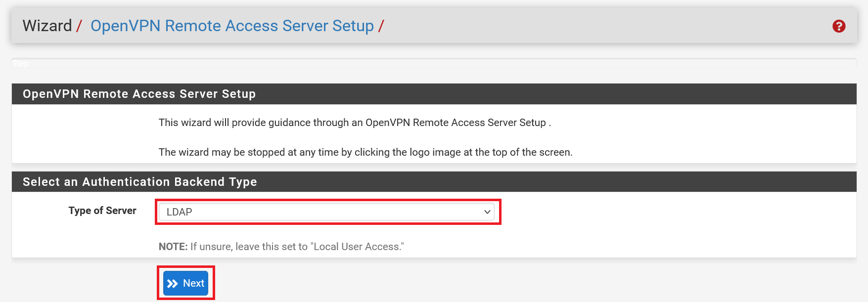Click the Wizard breadcrumb text
Viewport: 868px width, 302px height.
click(47, 26)
